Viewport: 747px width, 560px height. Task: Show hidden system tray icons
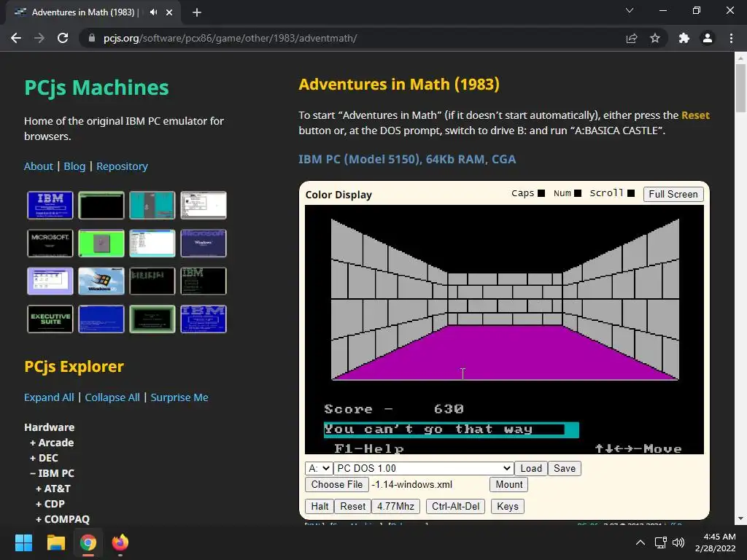tap(640, 542)
